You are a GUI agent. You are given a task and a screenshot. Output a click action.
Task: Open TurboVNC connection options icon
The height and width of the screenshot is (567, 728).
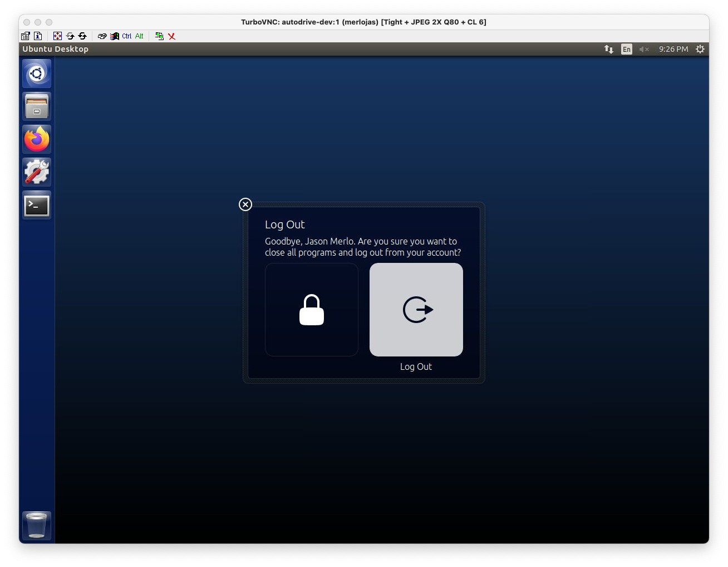[x=26, y=36]
